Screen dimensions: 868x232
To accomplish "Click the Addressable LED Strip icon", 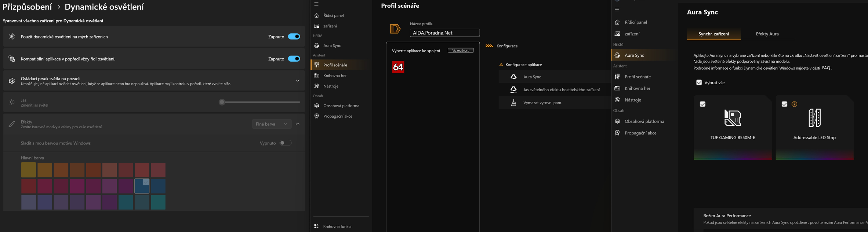I will pos(814,118).
